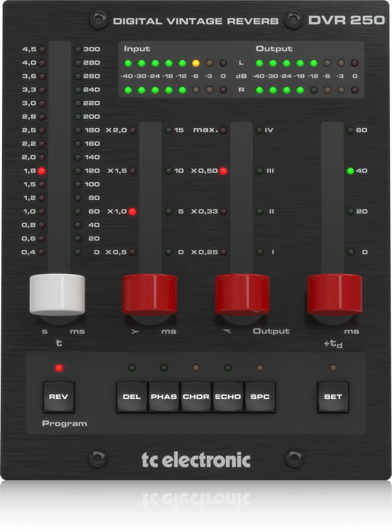
Task: Activate the DEL program button
Action: 132,397
